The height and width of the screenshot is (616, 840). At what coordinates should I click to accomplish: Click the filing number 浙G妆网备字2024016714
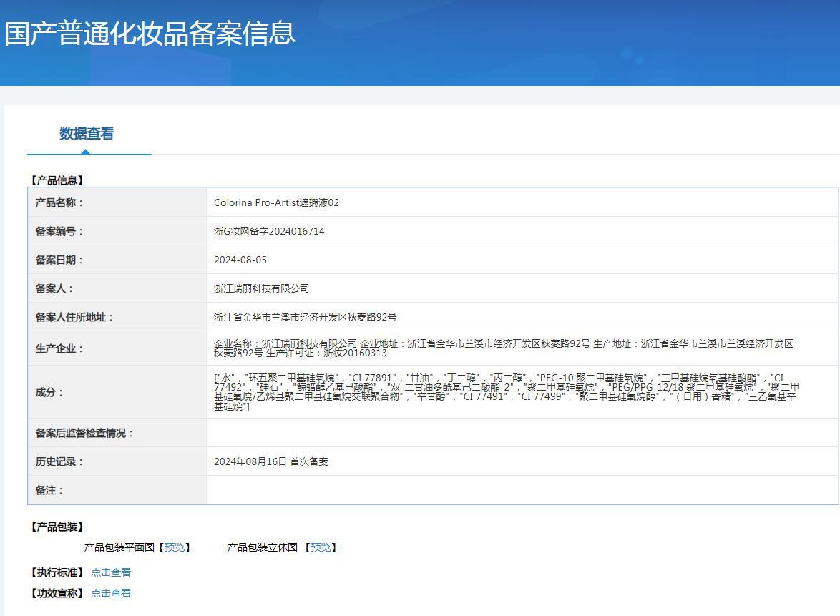point(269,231)
